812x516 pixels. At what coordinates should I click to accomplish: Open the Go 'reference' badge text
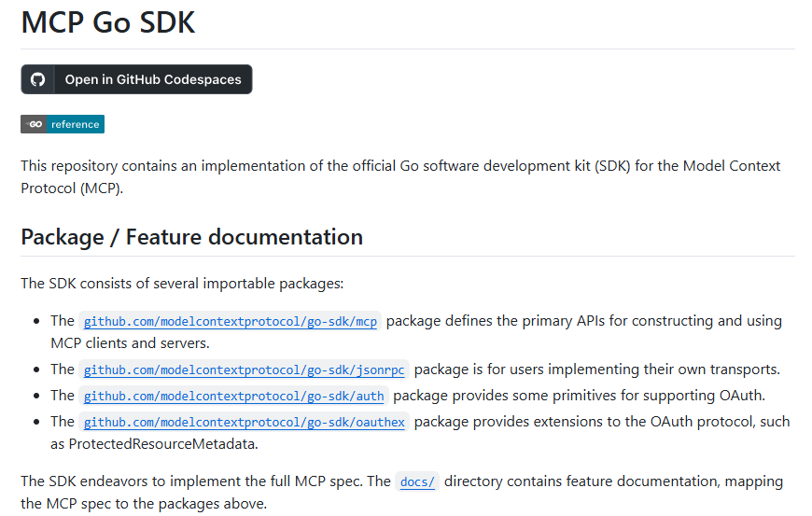point(75,124)
